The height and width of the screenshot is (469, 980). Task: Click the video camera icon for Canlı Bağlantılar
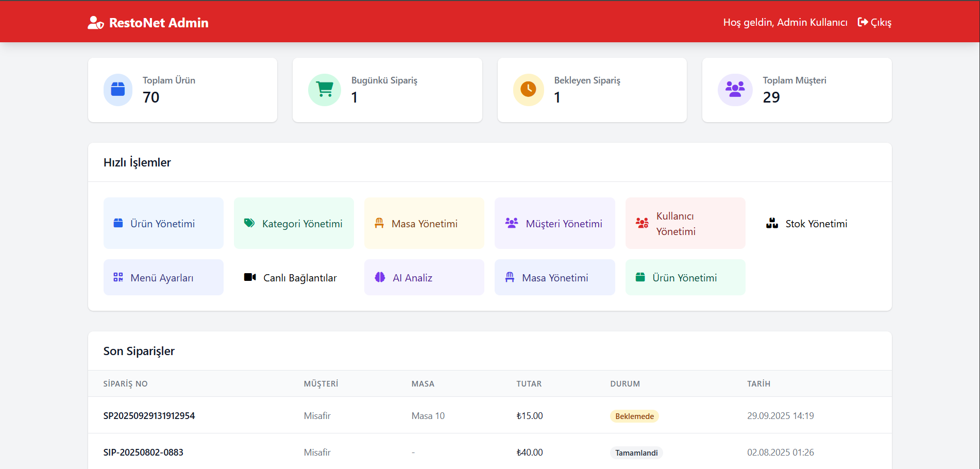point(250,277)
